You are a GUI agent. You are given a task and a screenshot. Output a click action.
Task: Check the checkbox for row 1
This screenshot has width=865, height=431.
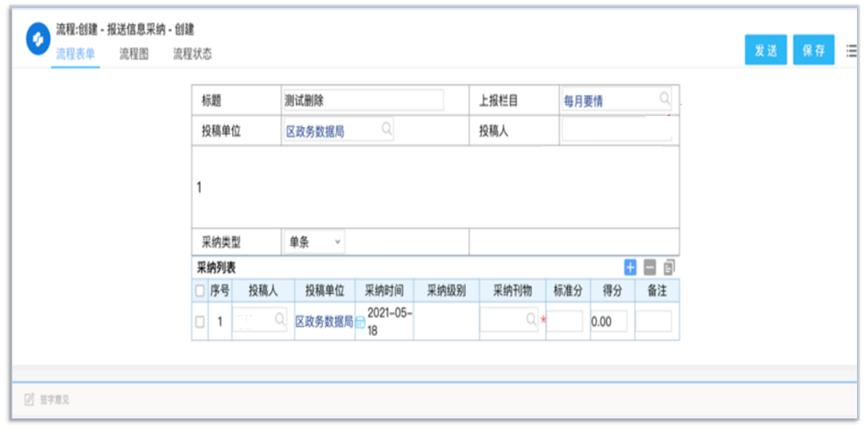(x=200, y=322)
